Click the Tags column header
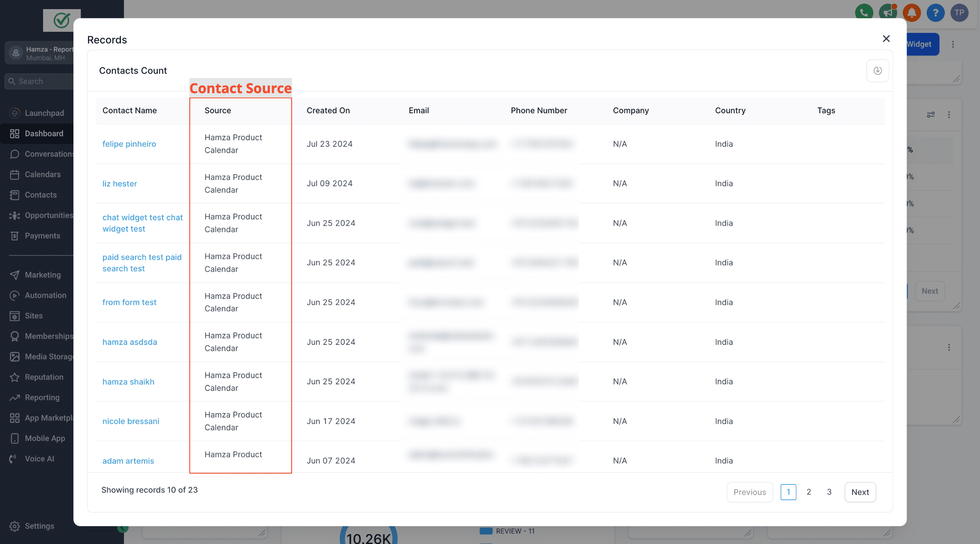The image size is (980, 544). point(826,110)
